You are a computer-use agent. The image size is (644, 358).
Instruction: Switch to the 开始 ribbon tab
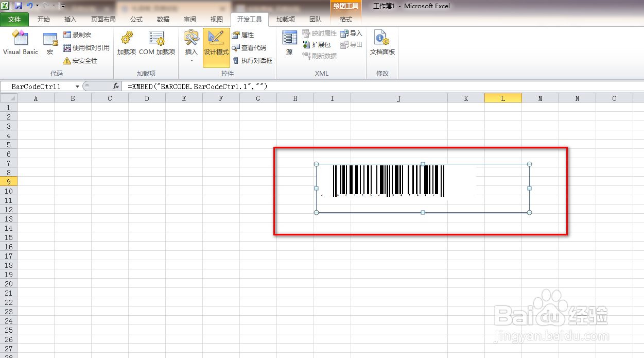[44, 20]
